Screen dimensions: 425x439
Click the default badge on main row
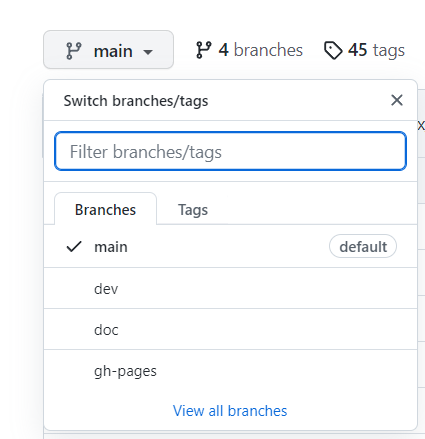pyautogui.click(x=363, y=247)
